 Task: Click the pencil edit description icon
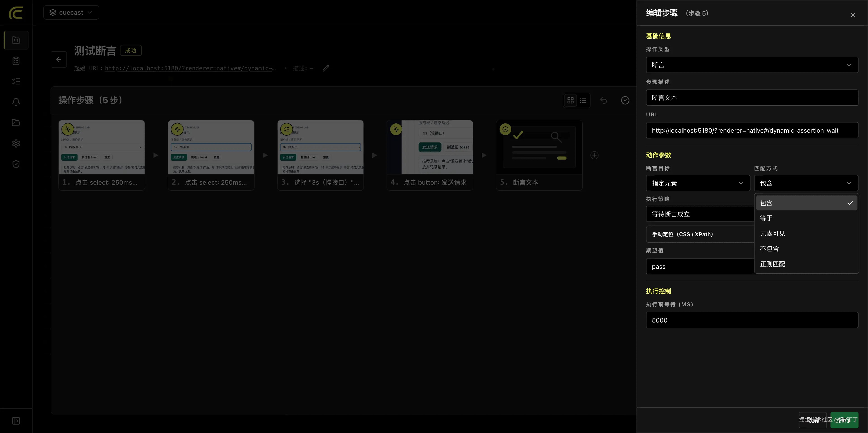(326, 68)
